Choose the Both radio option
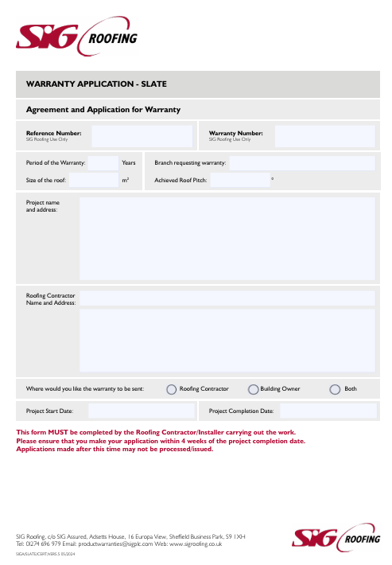This screenshot has height=565, width=392. (335, 389)
